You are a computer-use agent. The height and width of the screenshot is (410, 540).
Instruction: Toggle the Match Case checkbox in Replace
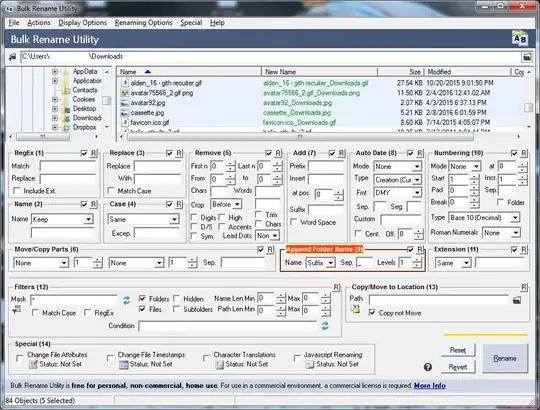click(x=111, y=191)
